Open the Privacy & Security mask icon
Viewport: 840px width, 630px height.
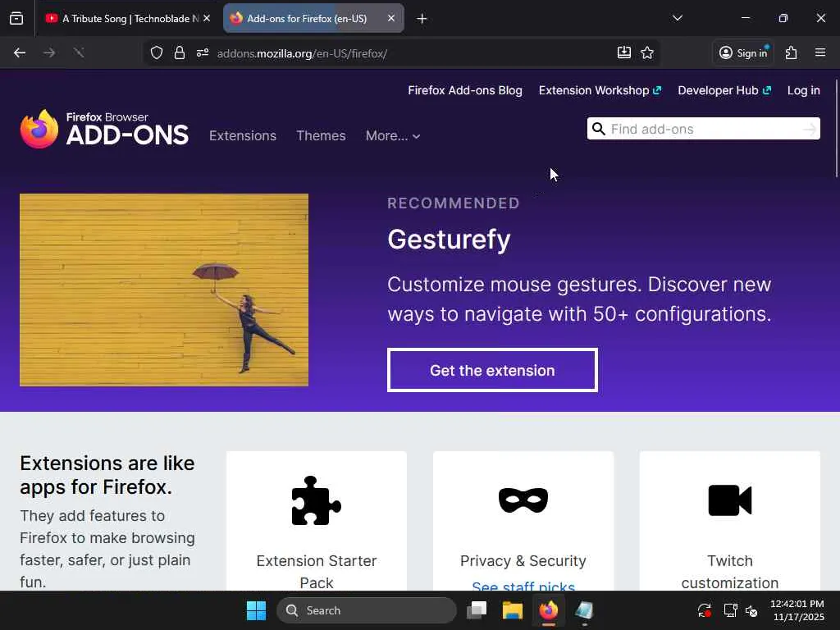pyautogui.click(x=523, y=500)
